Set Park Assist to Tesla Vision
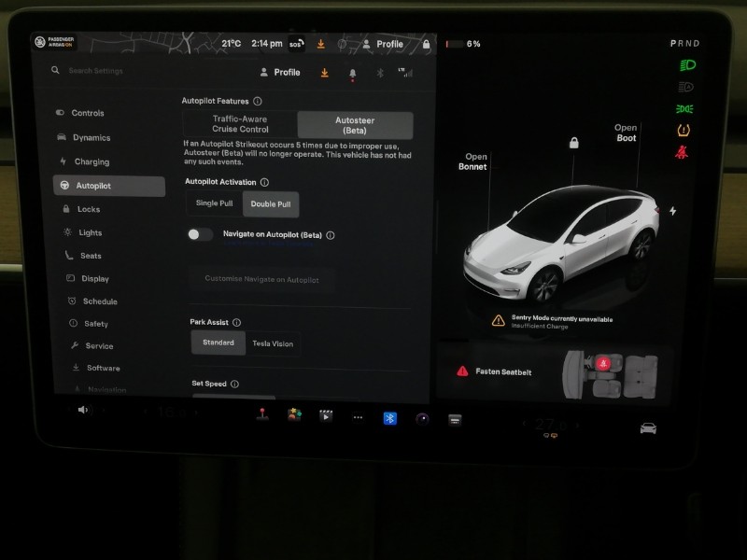 point(273,343)
